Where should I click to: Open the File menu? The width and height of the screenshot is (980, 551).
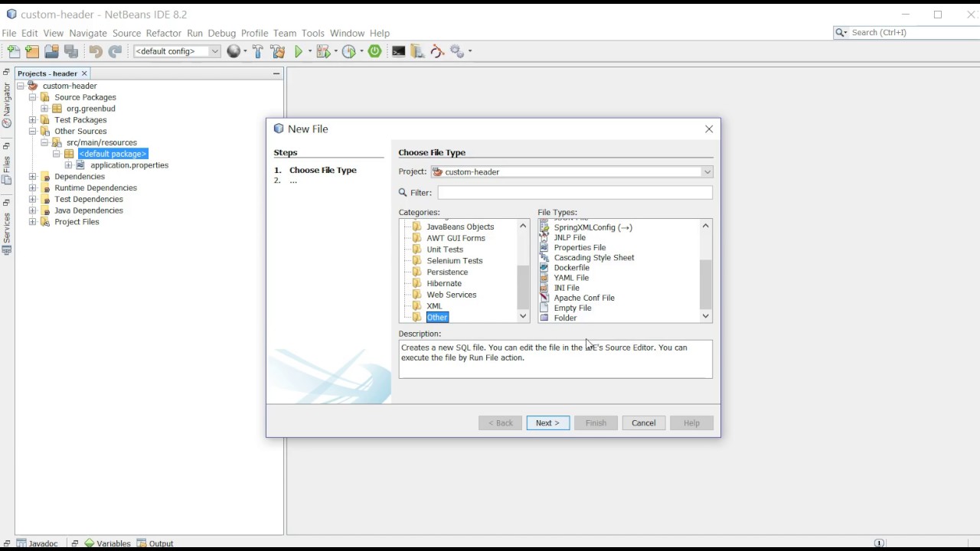[x=9, y=33]
